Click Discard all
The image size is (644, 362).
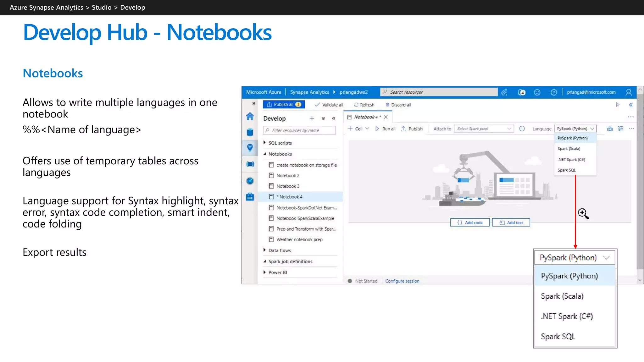[398, 105]
